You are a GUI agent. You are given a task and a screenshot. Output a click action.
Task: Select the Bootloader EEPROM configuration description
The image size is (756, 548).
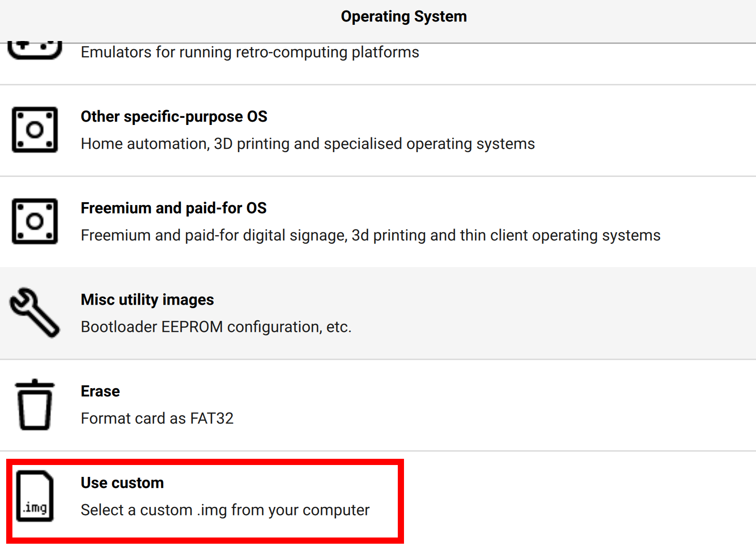point(216,327)
